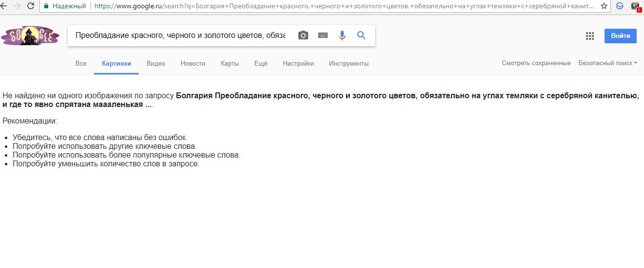Click into the Google search query field
Screen dimensions: 644x268
click(x=180, y=36)
